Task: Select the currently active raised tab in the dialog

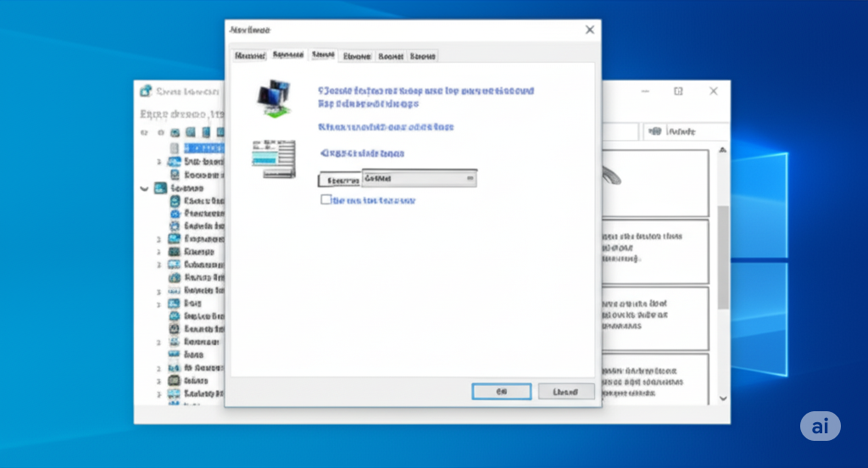Action: point(323,54)
